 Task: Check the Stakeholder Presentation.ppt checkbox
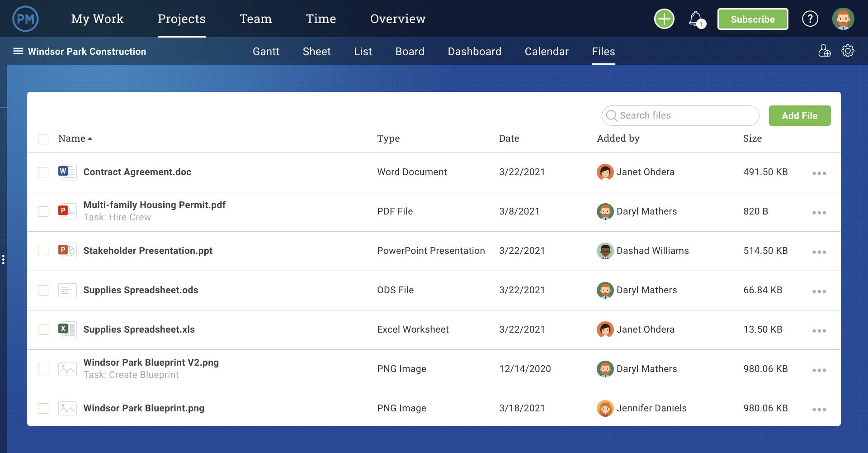coord(43,251)
